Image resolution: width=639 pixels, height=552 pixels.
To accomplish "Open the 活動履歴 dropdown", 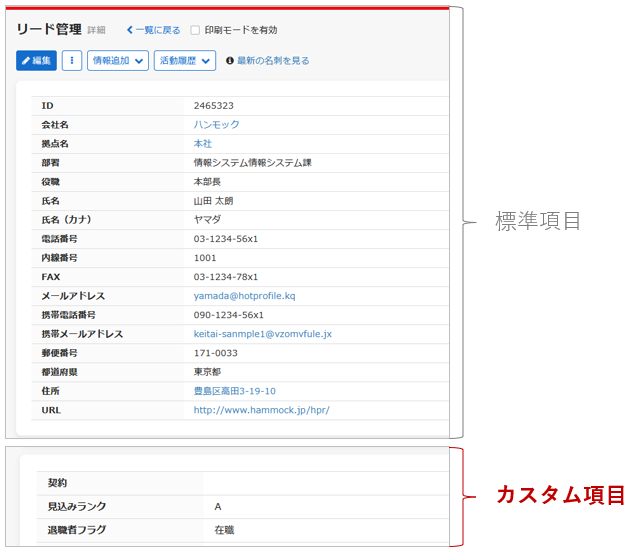I will click(x=185, y=61).
